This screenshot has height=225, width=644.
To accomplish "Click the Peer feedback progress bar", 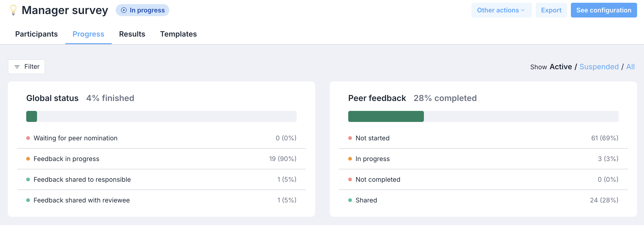I will click(x=483, y=116).
